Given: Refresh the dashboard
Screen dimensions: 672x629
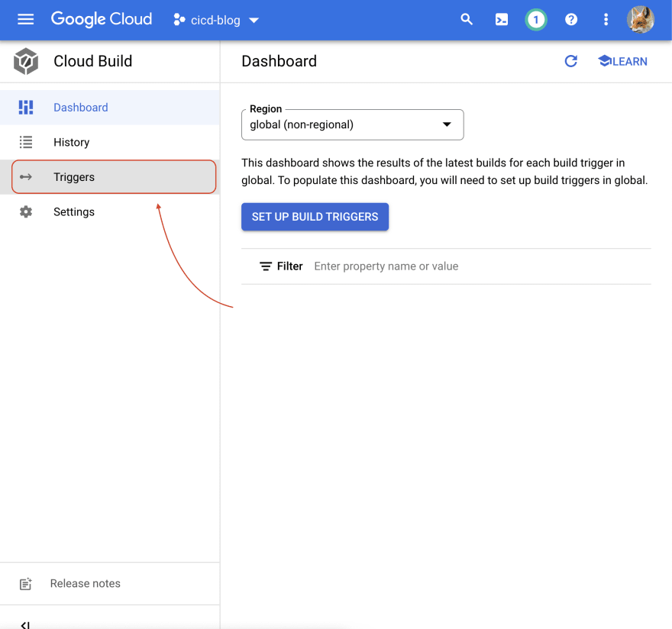Looking at the screenshot, I should (x=571, y=61).
